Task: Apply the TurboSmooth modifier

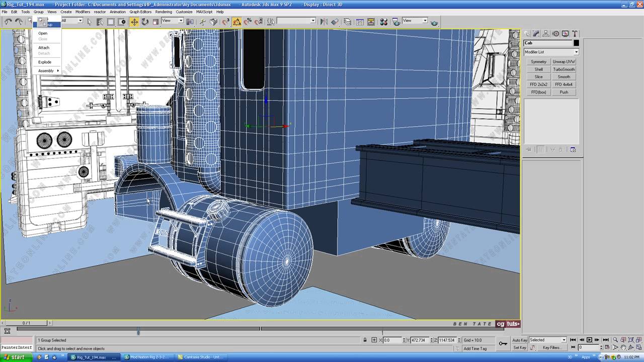Action: (x=563, y=69)
